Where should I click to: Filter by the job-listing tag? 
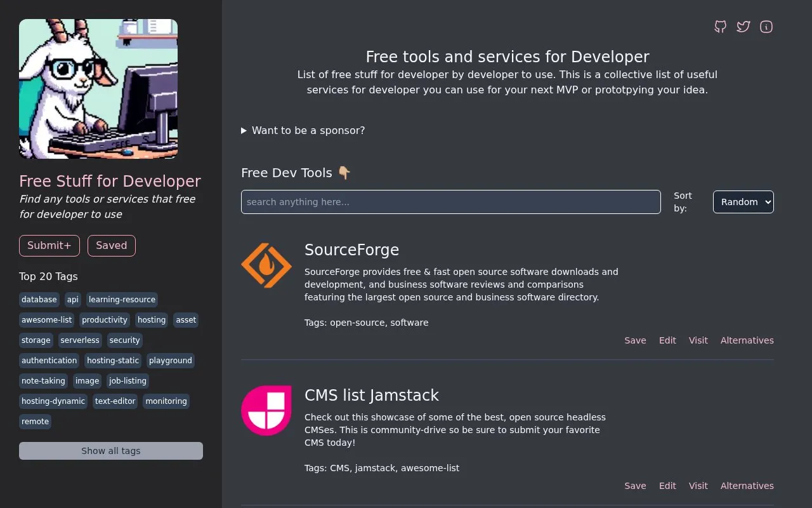(x=128, y=381)
